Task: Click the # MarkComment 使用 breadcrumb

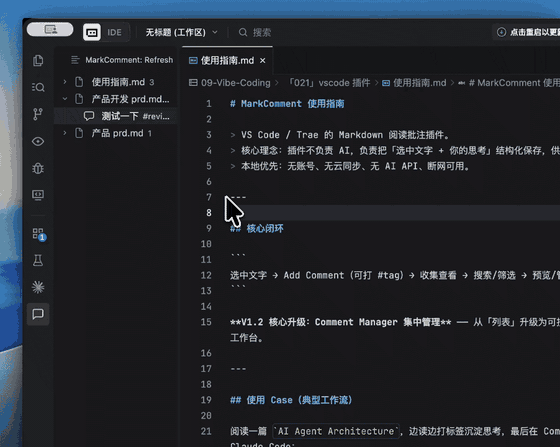Action: [x=514, y=83]
